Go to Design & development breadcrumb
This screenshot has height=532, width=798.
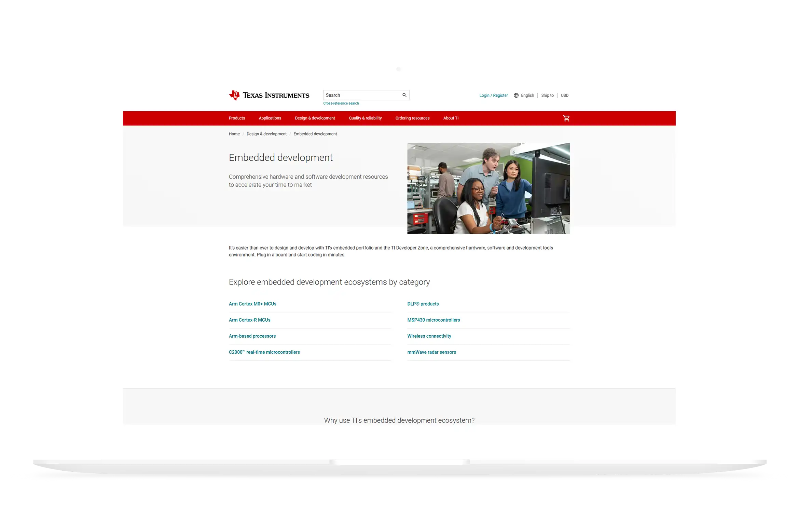[266, 134]
